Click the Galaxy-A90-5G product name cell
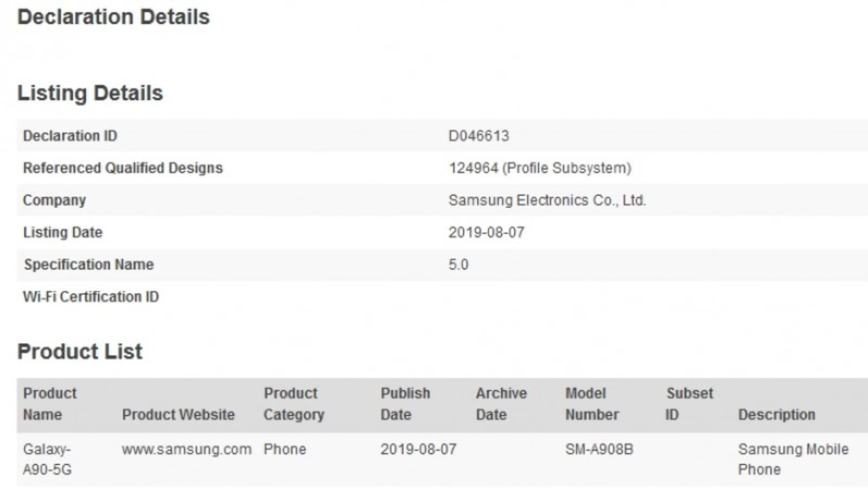The image size is (868, 488). point(47,459)
